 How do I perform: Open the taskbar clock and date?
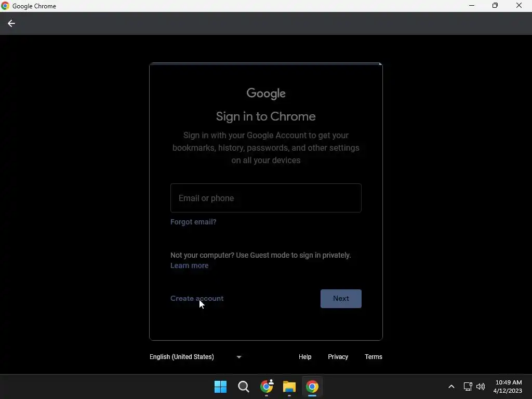[x=508, y=387]
